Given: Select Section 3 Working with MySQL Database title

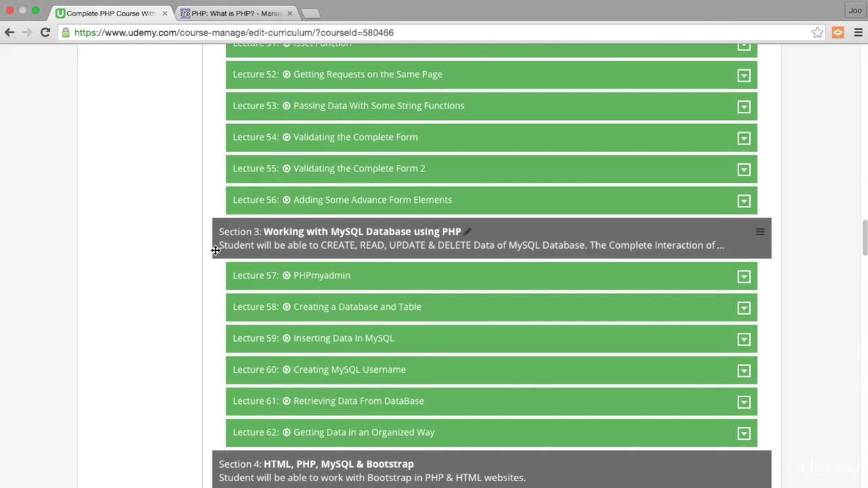Looking at the screenshot, I should coord(362,232).
